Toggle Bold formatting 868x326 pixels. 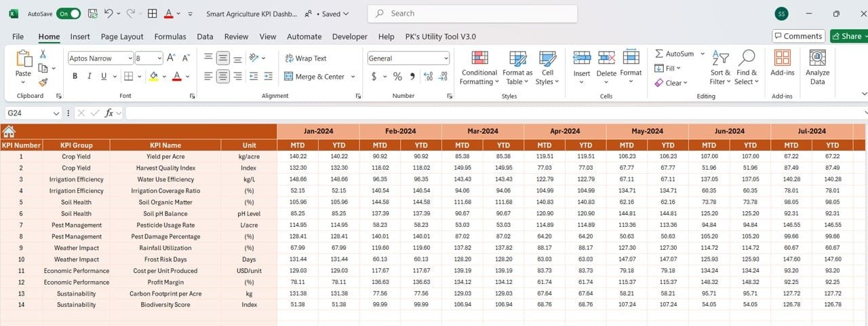pyautogui.click(x=75, y=76)
